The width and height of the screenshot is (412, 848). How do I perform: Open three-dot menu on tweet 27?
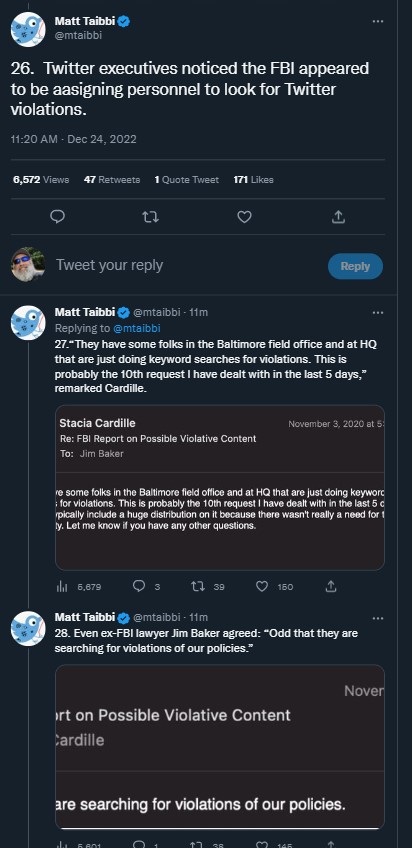click(x=377, y=313)
